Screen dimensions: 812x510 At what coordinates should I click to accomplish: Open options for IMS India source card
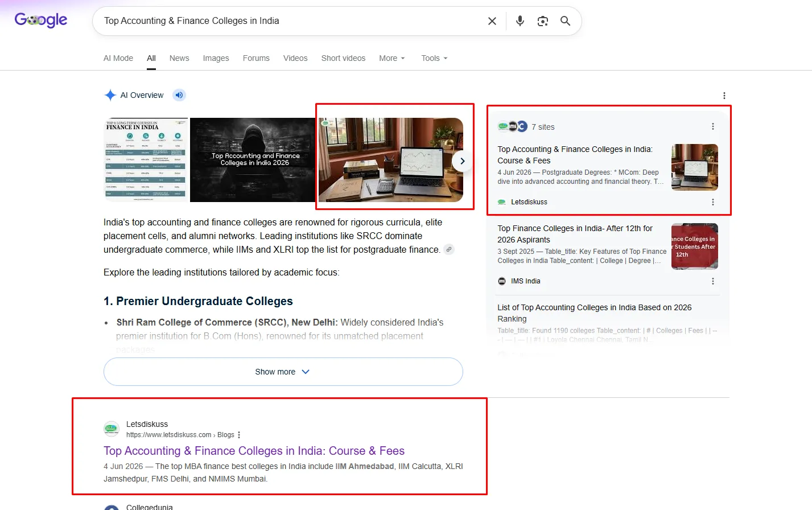click(712, 281)
